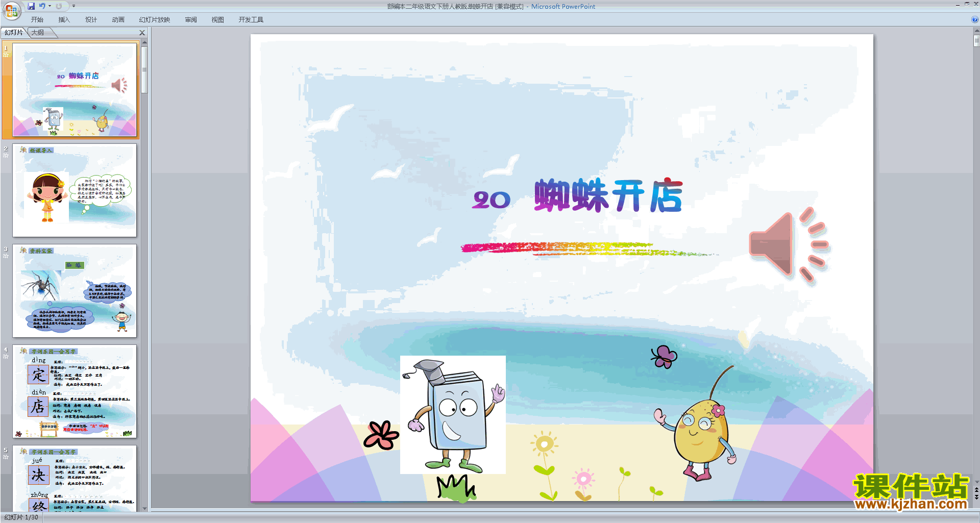This screenshot has height=523, width=980.
Task: Select the green grass graphic on slide
Action: [456, 488]
